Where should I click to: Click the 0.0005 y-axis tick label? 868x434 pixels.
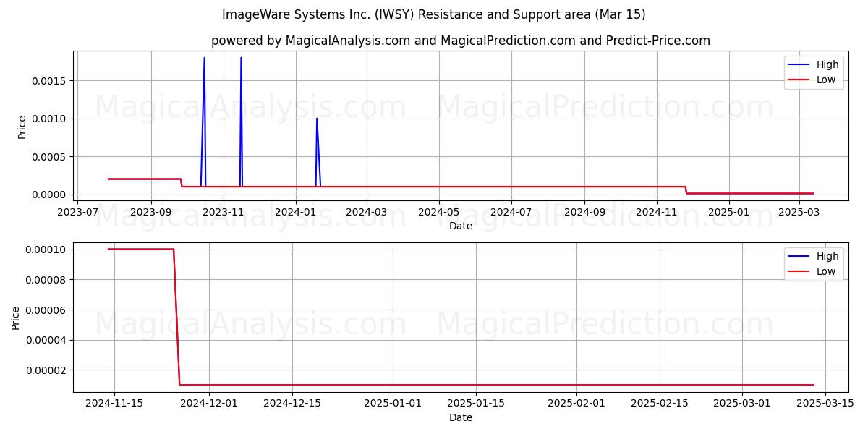pyautogui.click(x=49, y=157)
